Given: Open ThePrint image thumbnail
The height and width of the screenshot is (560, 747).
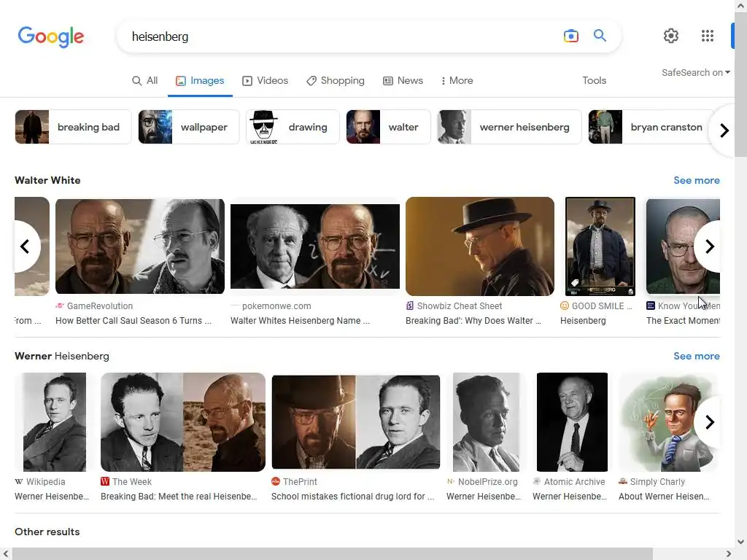Looking at the screenshot, I should [x=356, y=422].
